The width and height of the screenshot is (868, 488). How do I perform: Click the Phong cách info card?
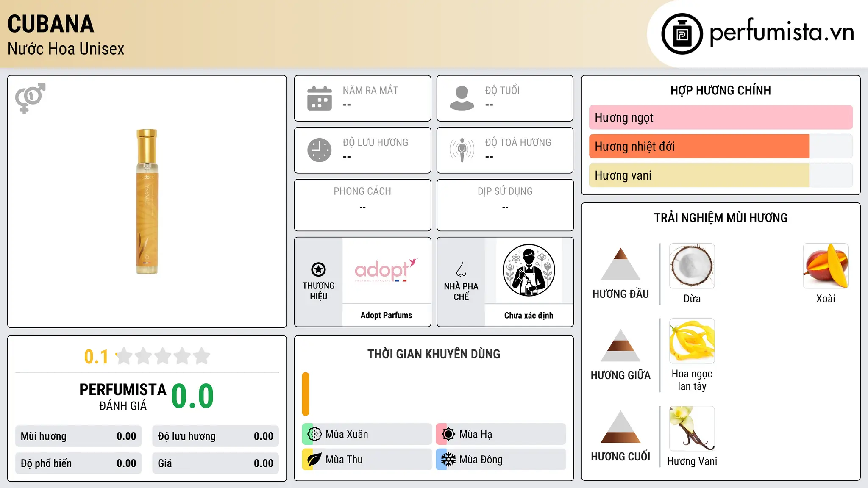pyautogui.click(x=362, y=205)
